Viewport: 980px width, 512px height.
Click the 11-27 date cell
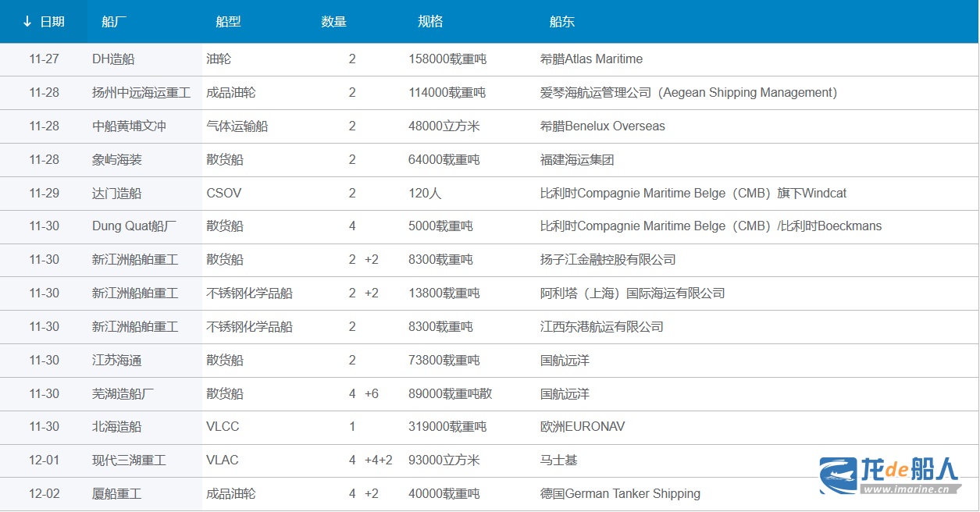pos(44,59)
